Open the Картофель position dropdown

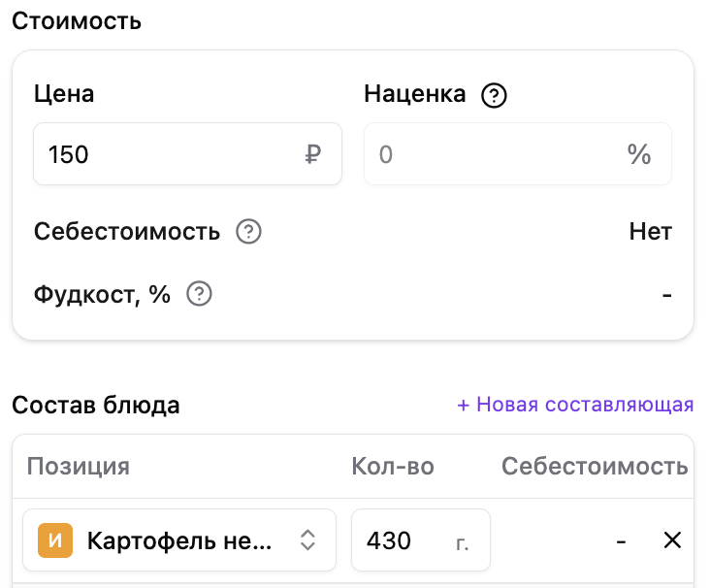click(x=179, y=540)
